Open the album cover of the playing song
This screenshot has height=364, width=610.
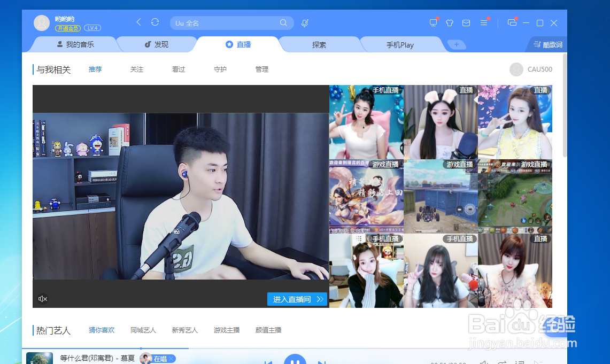(x=39, y=358)
